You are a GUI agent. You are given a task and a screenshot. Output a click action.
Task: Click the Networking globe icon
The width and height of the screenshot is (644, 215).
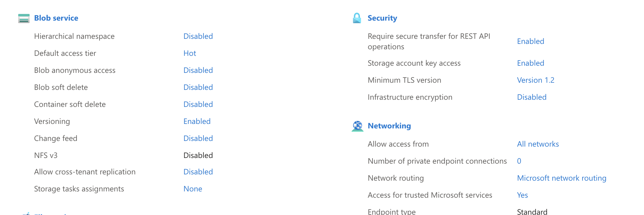358,126
